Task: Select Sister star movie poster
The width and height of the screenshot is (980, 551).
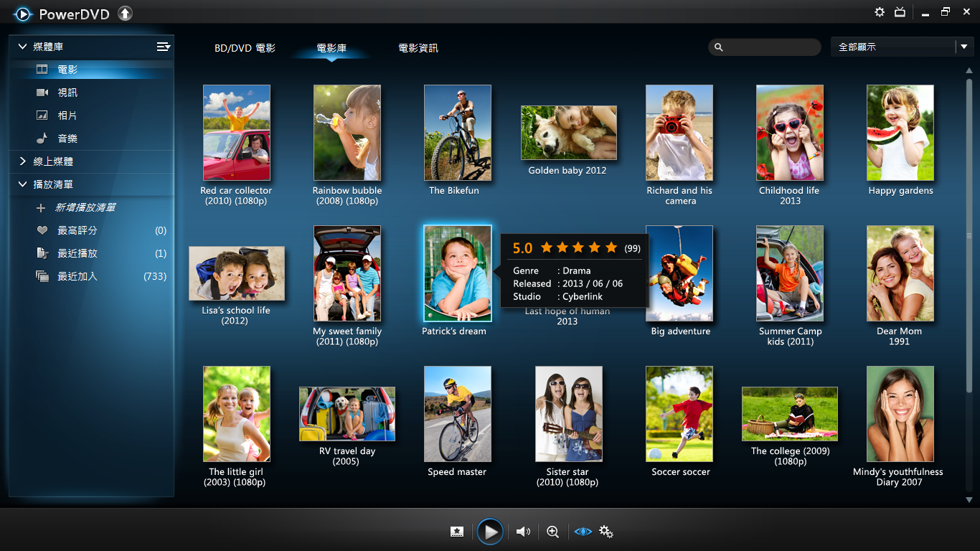Action: [x=569, y=414]
